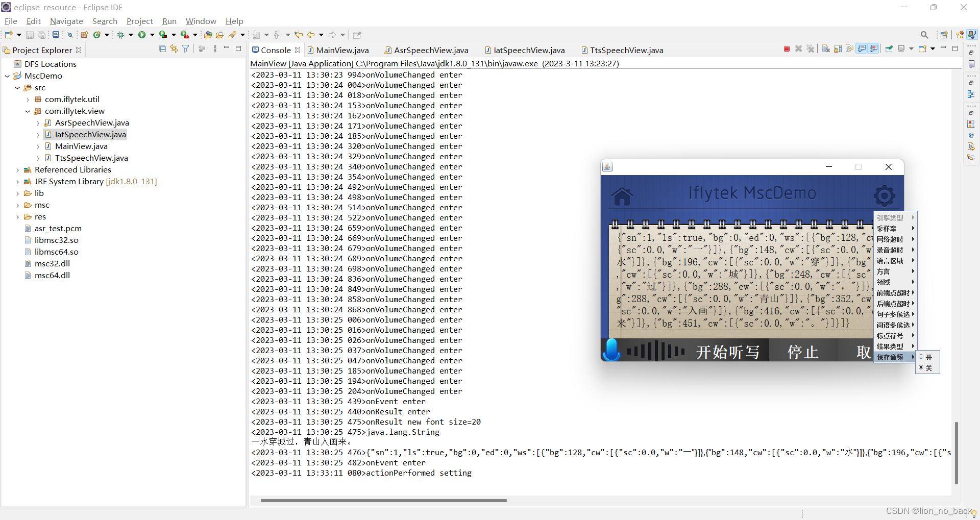Close the Console tab with its X
This screenshot has height=520, width=980.
(x=298, y=50)
